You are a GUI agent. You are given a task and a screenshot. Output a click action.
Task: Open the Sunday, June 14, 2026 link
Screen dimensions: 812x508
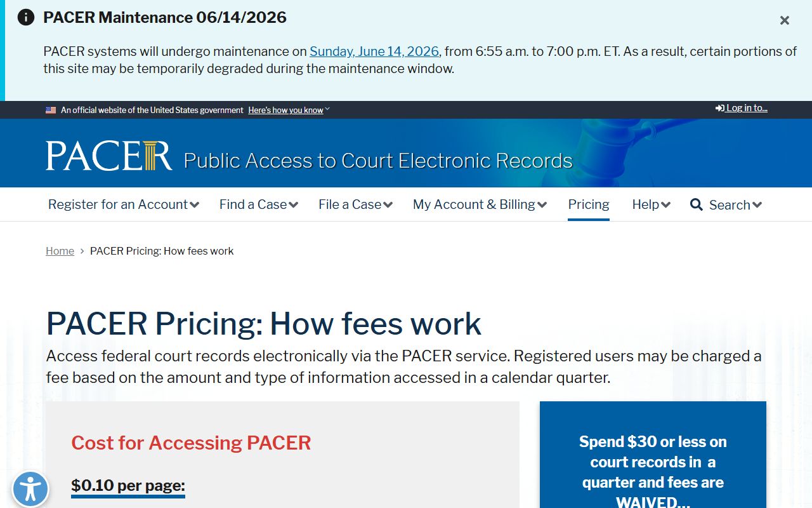point(374,51)
